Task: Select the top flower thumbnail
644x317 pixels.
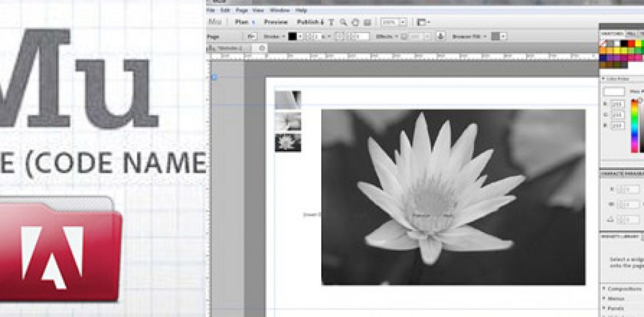Action: click(x=288, y=100)
